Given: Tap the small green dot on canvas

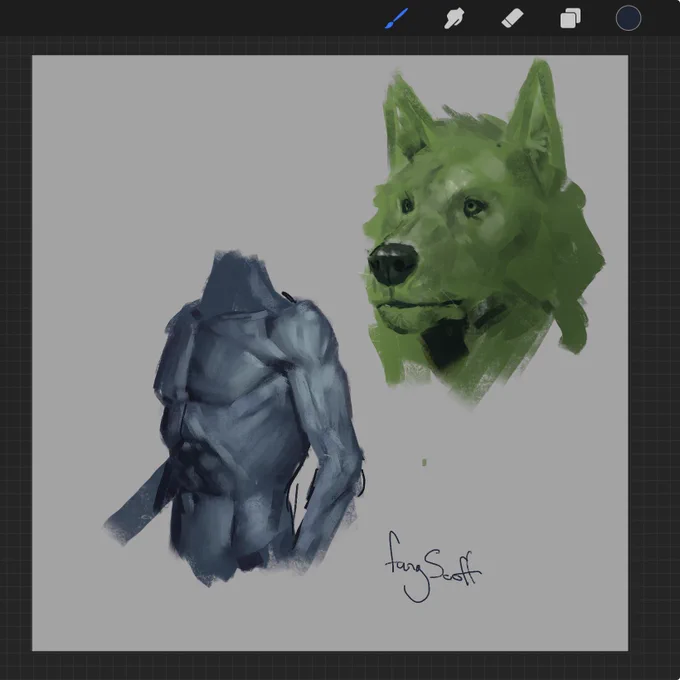Looking at the screenshot, I should (424, 463).
